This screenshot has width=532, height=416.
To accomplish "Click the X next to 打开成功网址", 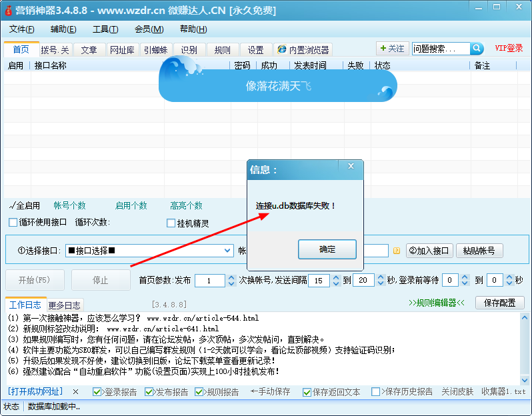I will coord(75,392).
